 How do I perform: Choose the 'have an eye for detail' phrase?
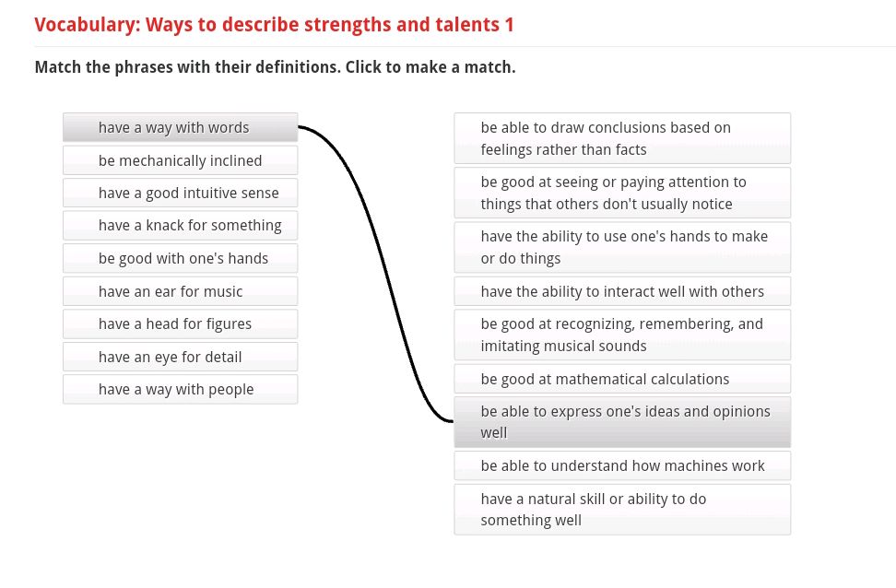tap(180, 357)
